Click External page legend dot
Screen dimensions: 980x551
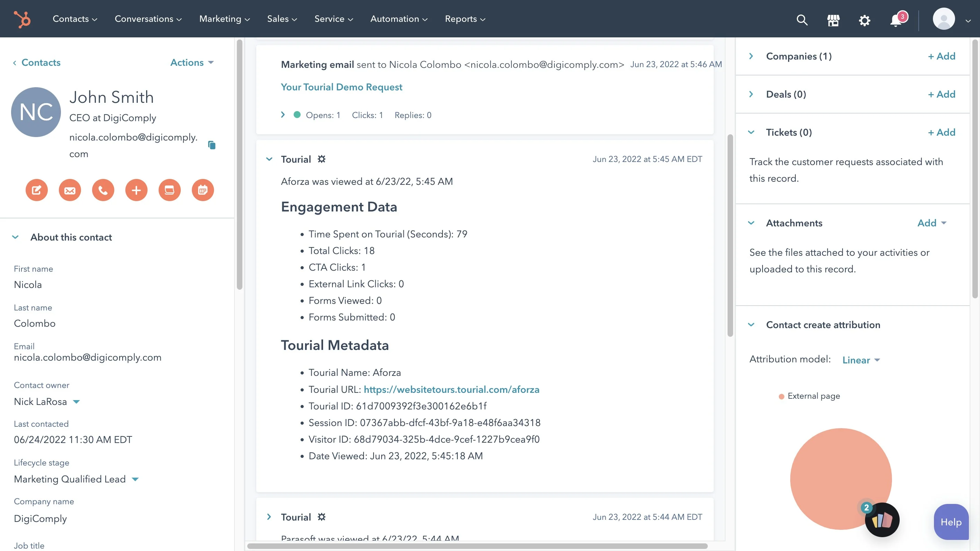pyautogui.click(x=782, y=396)
